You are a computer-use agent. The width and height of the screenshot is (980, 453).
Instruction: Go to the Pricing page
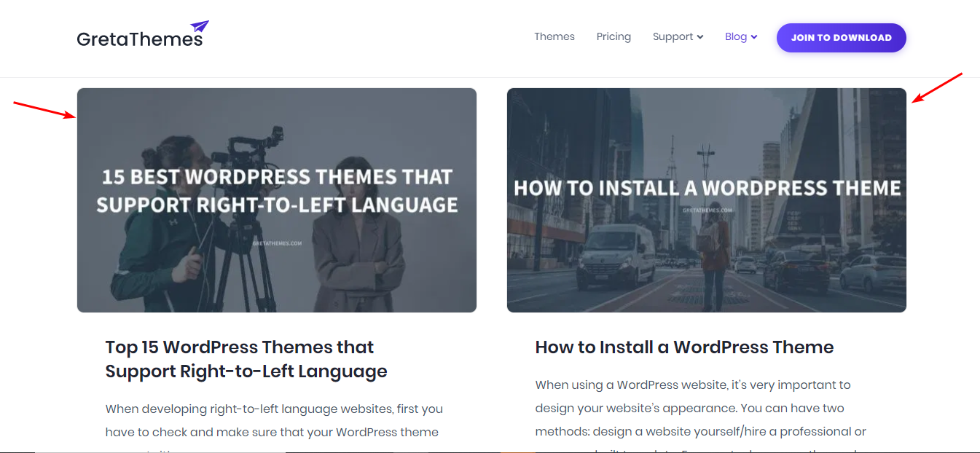pyautogui.click(x=614, y=36)
